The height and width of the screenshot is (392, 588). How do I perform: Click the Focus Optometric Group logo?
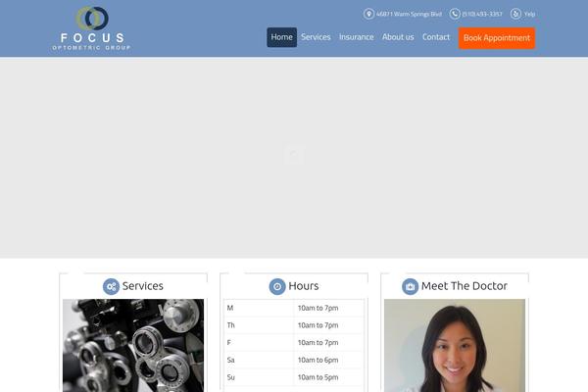point(91,27)
